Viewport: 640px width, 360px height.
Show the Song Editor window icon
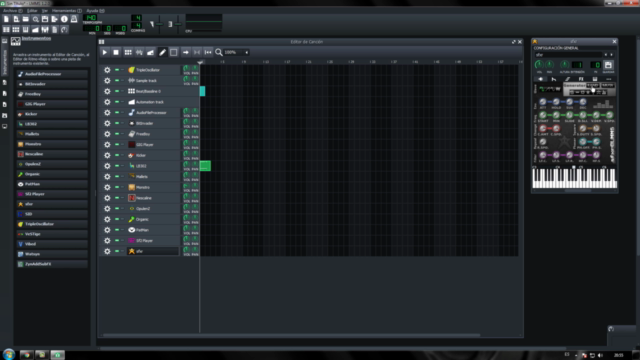pyautogui.click(x=6, y=29)
